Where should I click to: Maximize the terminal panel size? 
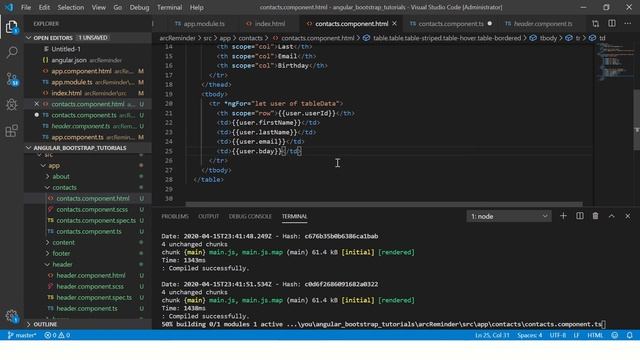pyautogui.click(x=611, y=216)
